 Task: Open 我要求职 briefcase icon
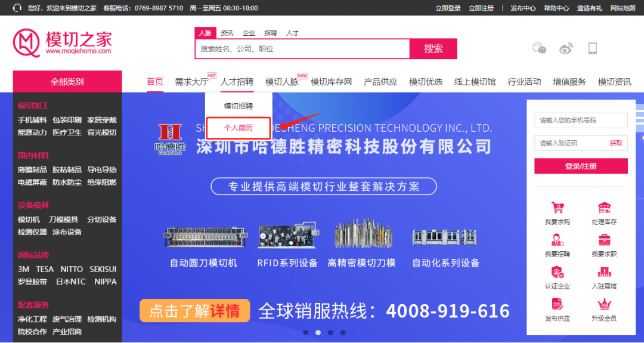coord(604,239)
